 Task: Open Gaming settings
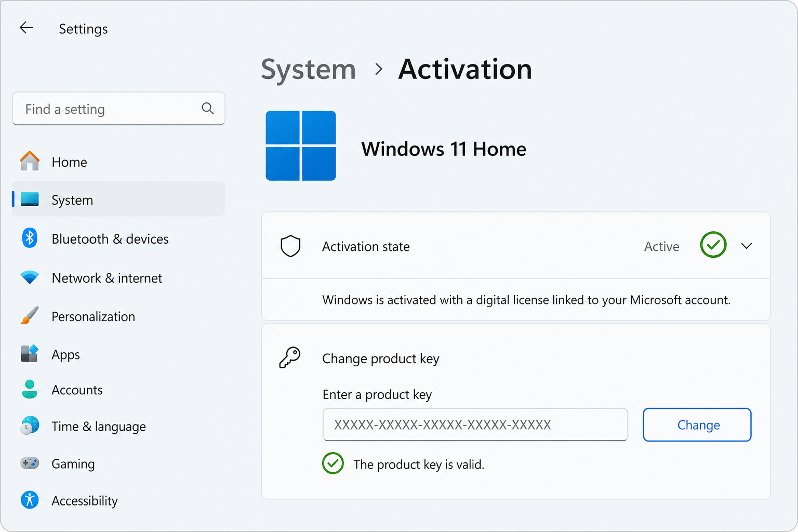click(x=118, y=463)
